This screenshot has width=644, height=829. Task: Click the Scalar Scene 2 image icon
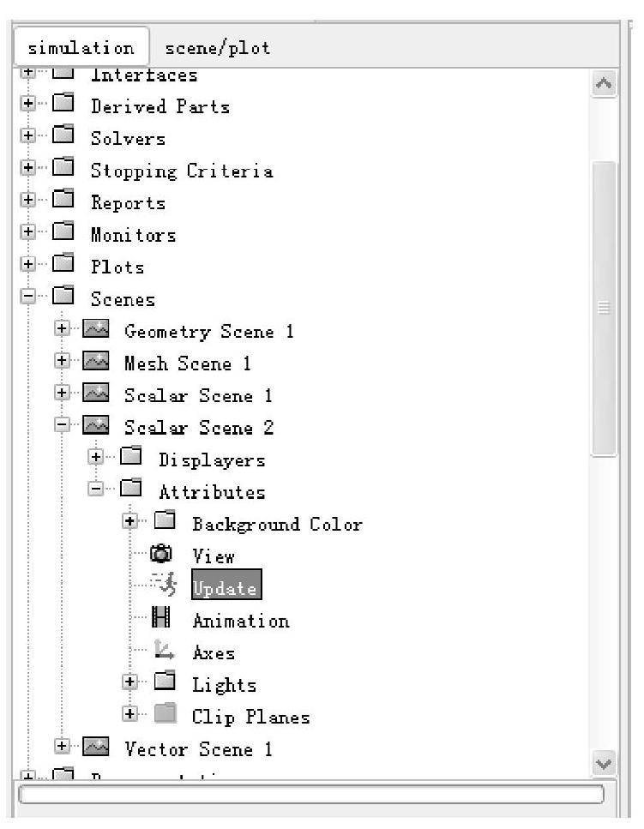pyautogui.click(x=96, y=425)
